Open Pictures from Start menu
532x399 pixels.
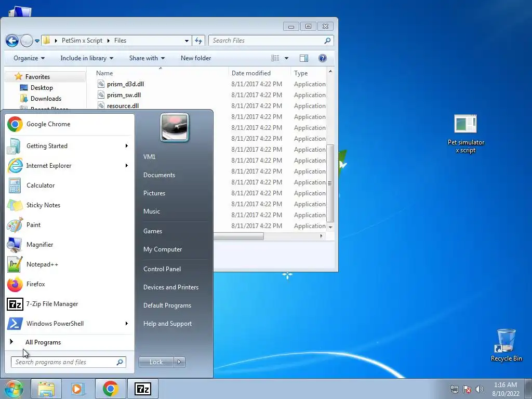pos(154,193)
